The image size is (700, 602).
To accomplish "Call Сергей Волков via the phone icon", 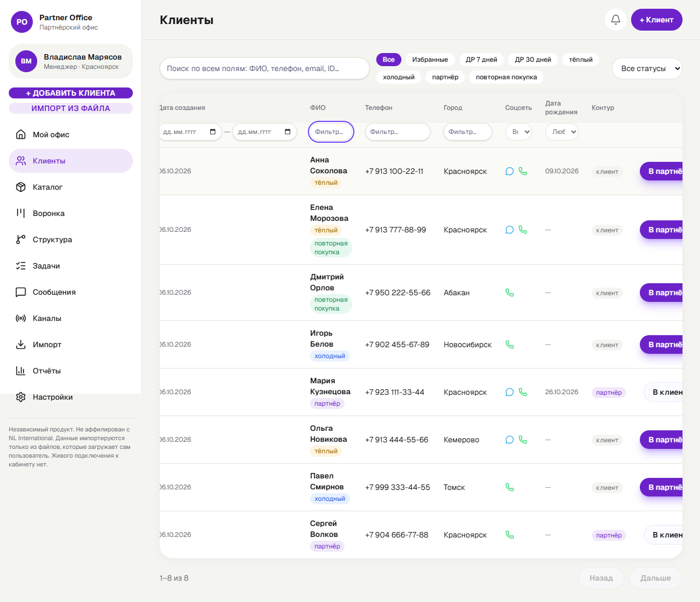I will point(510,535).
